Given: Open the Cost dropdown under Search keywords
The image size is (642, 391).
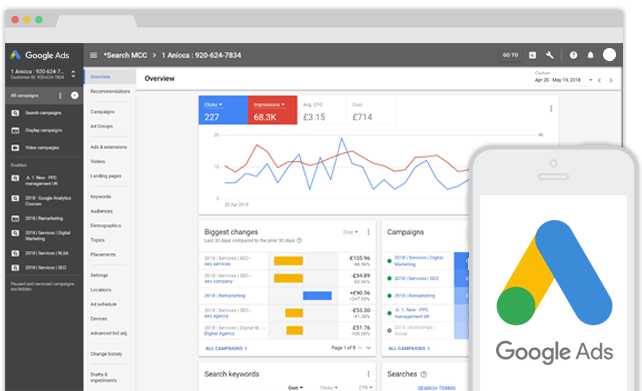Looking at the screenshot, I should click(x=295, y=388).
